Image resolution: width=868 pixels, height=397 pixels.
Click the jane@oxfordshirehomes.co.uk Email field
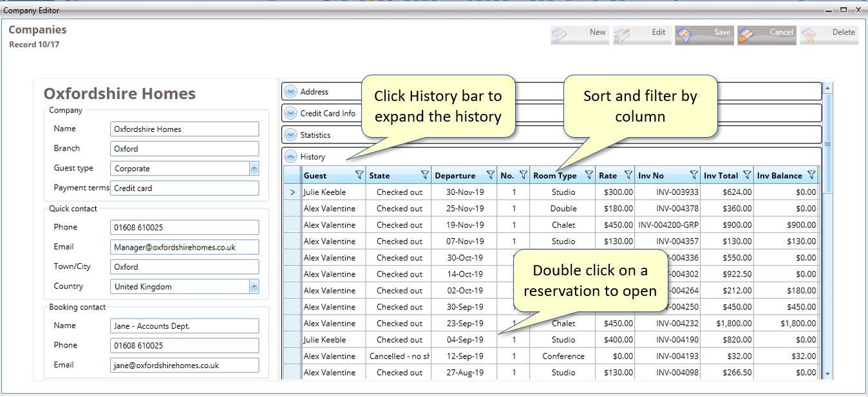coord(185,365)
